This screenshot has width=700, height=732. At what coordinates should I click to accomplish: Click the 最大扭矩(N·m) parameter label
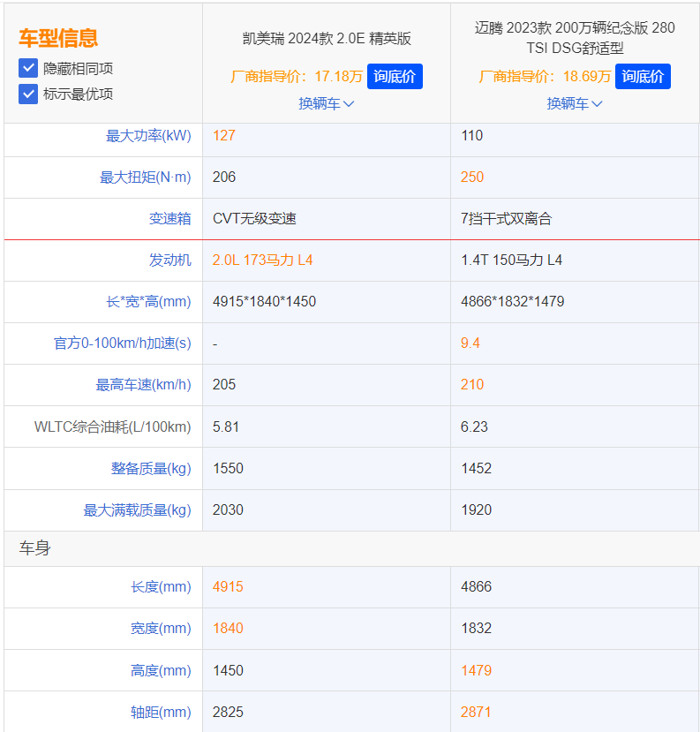click(x=145, y=177)
